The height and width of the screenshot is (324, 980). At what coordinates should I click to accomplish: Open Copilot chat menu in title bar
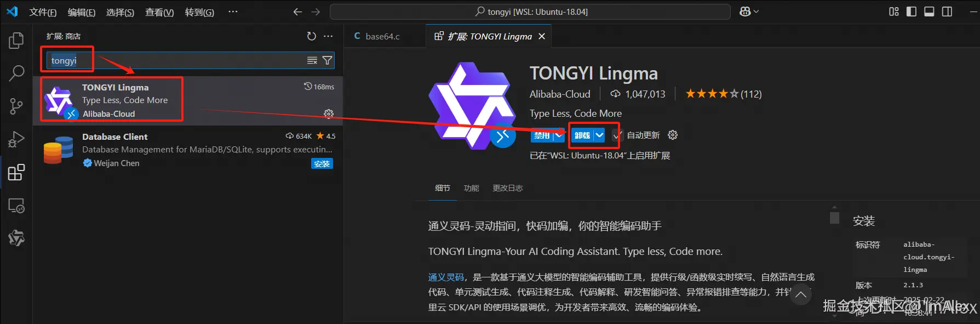[x=749, y=12]
